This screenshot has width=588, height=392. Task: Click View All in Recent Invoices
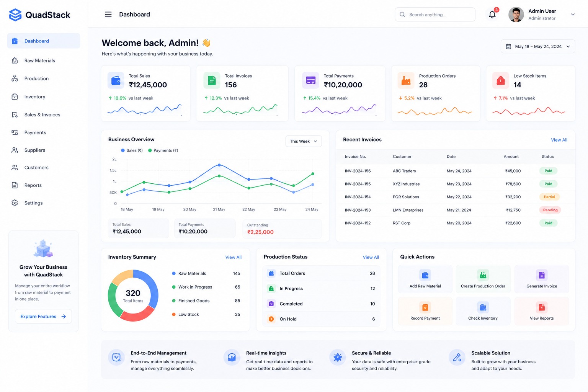click(x=559, y=140)
